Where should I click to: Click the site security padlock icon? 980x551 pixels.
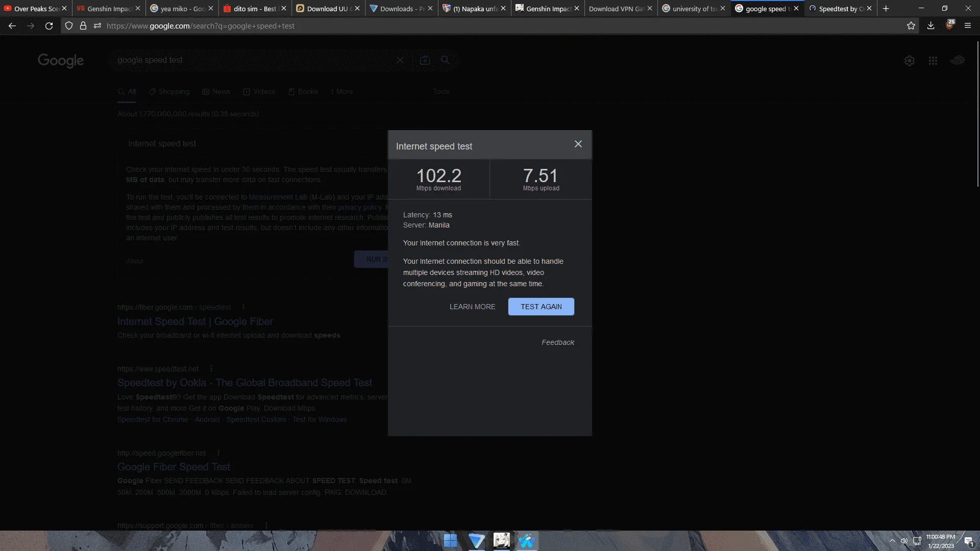pos(83,26)
